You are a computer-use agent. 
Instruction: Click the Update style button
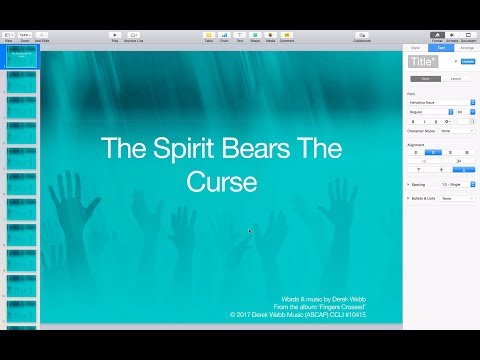[x=468, y=62]
